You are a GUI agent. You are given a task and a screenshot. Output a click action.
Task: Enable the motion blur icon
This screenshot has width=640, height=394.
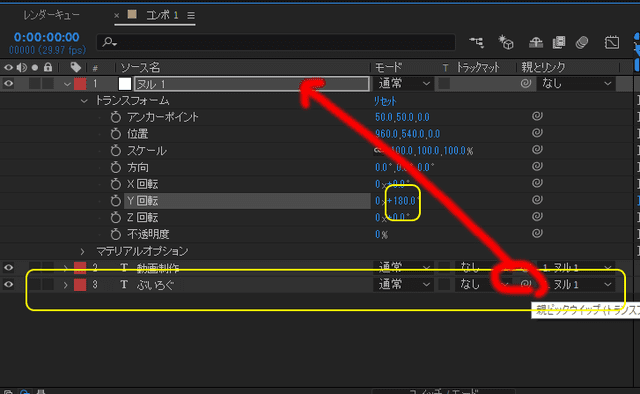[582, 42]
